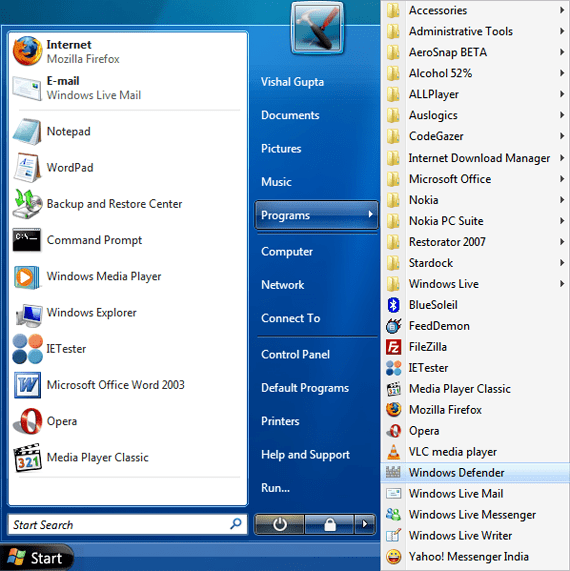Open Control Panel

[x=295, y=354]
